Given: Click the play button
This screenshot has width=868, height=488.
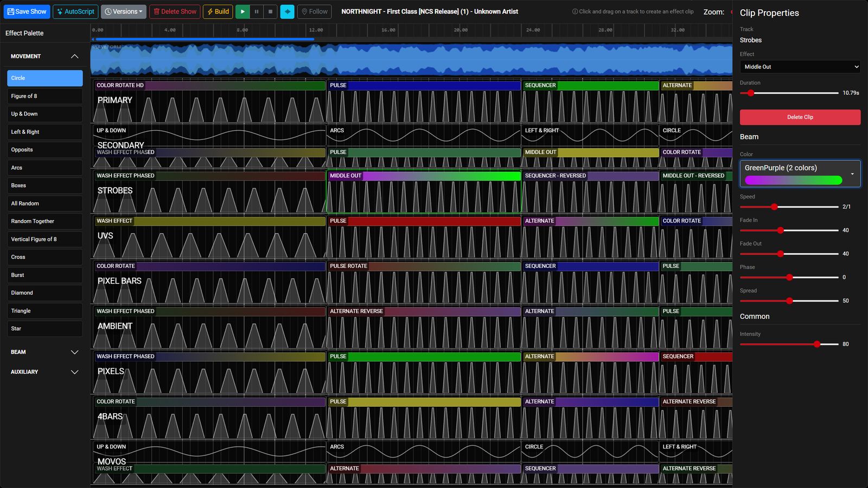Looking at the screenshot, I should pyautogui.click(x=242, y=11).
